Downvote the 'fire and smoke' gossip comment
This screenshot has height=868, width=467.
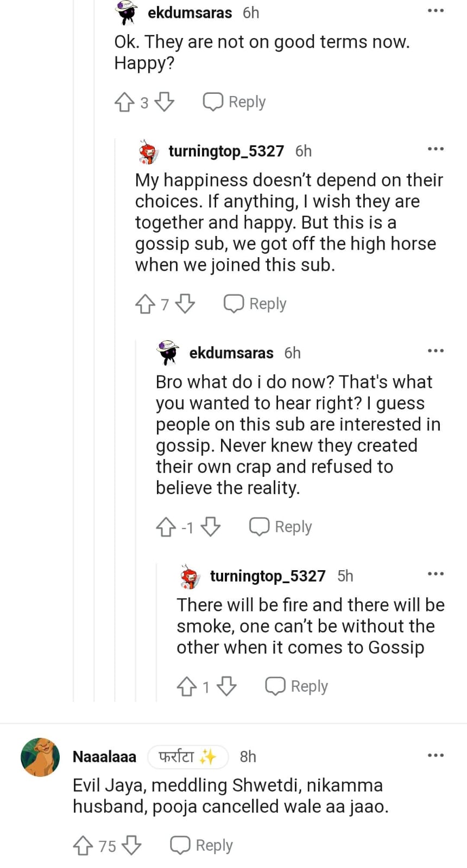(226, 686)
